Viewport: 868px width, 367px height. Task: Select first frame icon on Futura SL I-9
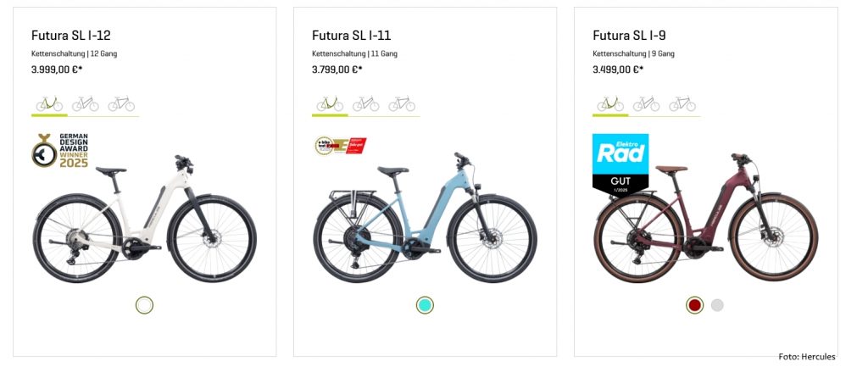pyautogui.click(x=610, y=104)
